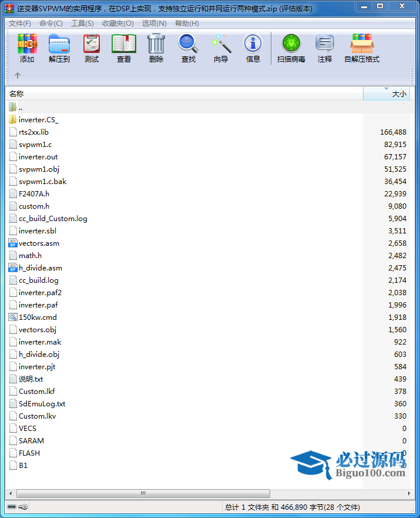Select file inverter.pjt
The image size is (420, 518).
pos(37,367)
